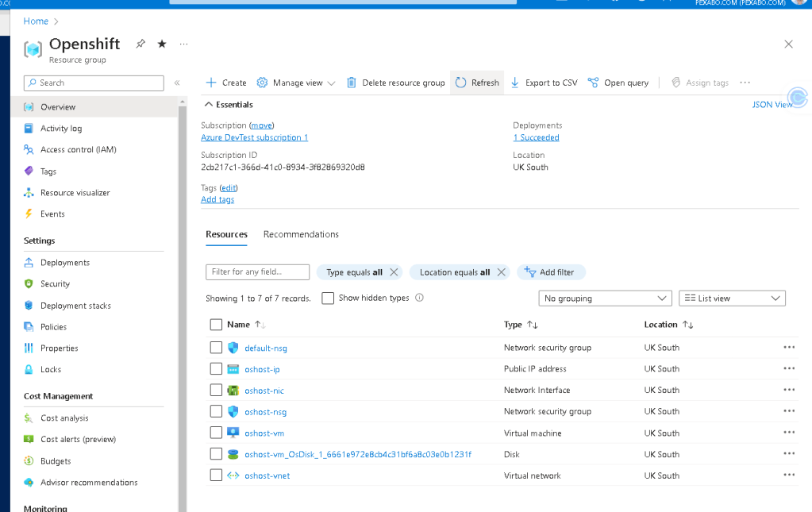This screenshot has width=812, height=512.
Task: Click Create in the toolbar
Action: click(x=226, y=83)
